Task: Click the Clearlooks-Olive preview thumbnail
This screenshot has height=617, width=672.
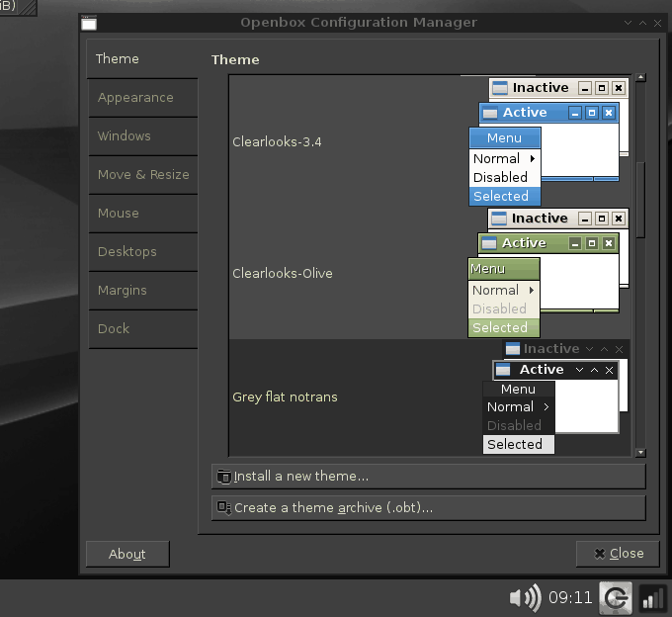Action: coord(548,273)
